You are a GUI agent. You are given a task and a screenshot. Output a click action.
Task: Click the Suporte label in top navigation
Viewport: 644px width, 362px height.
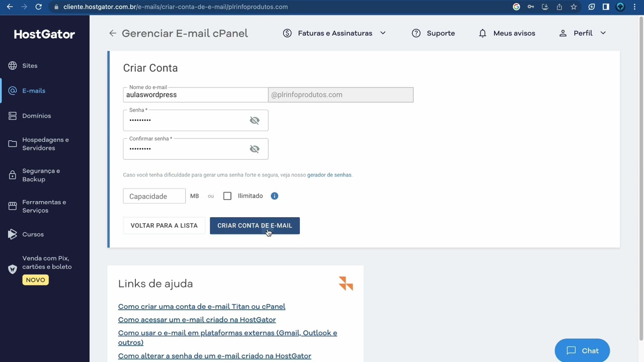(x=441, y=33)
